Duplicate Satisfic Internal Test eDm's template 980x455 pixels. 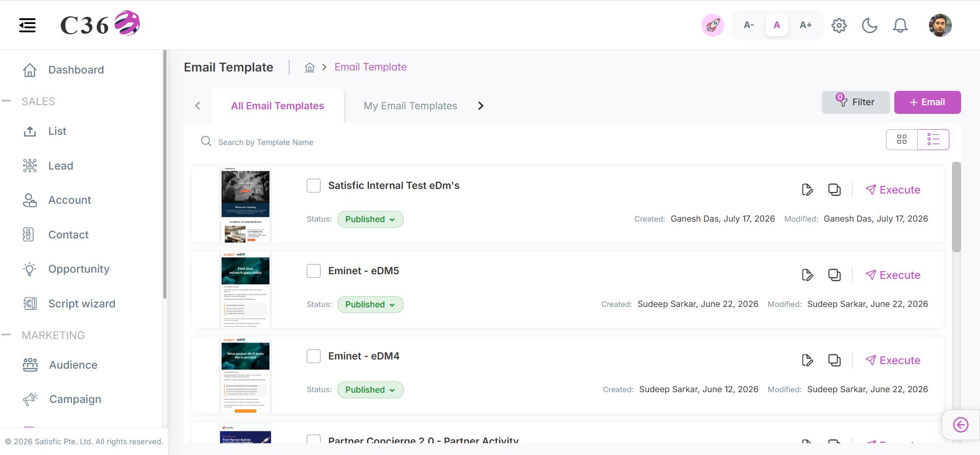point(835,189)
